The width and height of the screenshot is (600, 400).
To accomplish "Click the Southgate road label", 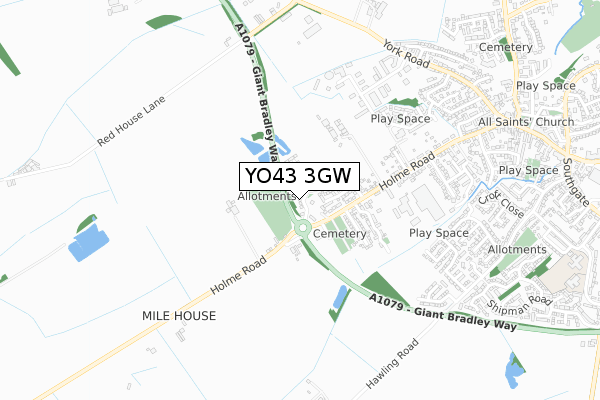I will pos(576,182).
